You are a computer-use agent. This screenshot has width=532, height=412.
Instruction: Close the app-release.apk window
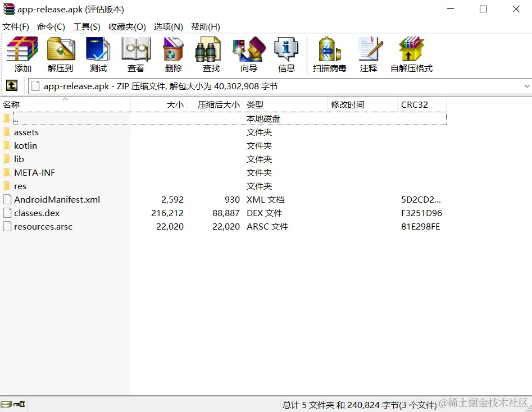point(516,9)
